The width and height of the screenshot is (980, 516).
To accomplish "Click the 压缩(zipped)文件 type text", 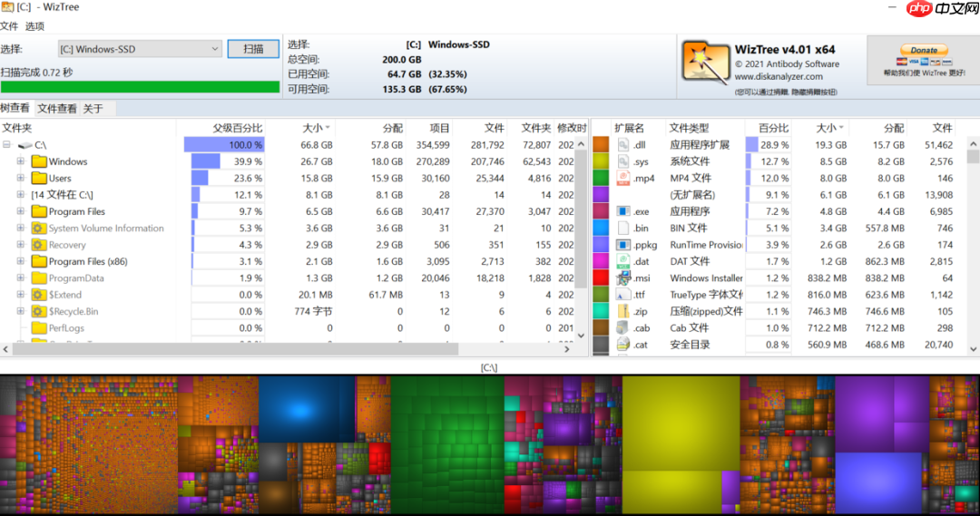I will point(706,311).
